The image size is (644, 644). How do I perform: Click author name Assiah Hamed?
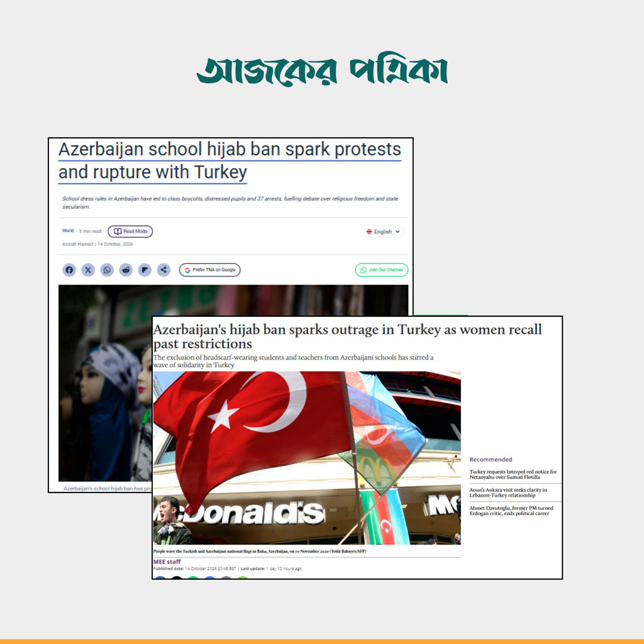tap(77, 244)
